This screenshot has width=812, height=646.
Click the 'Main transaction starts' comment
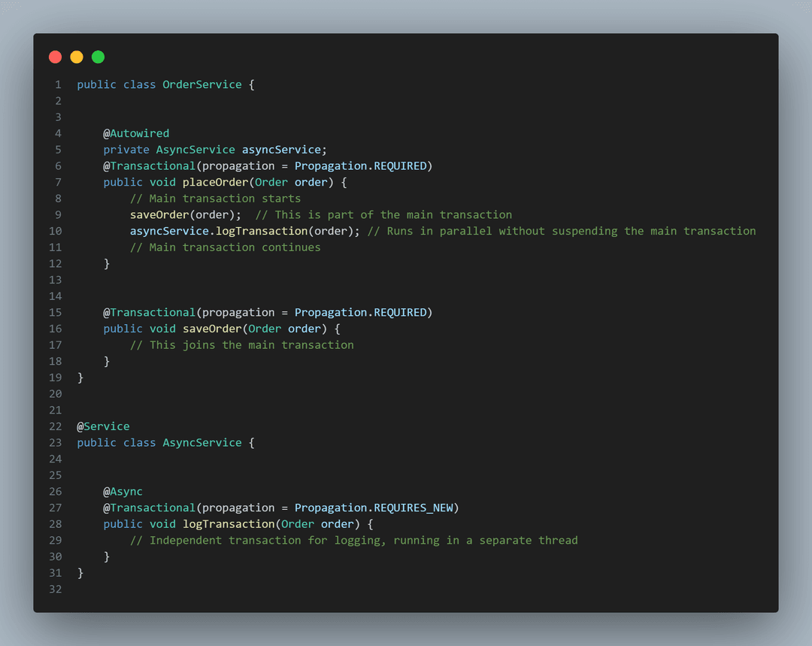[215, 199]
